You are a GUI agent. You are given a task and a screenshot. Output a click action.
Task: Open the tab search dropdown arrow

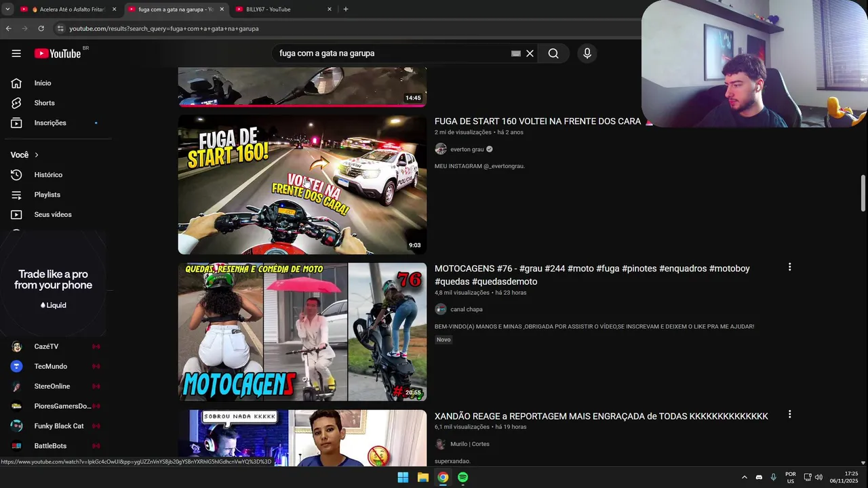(7, 9)
